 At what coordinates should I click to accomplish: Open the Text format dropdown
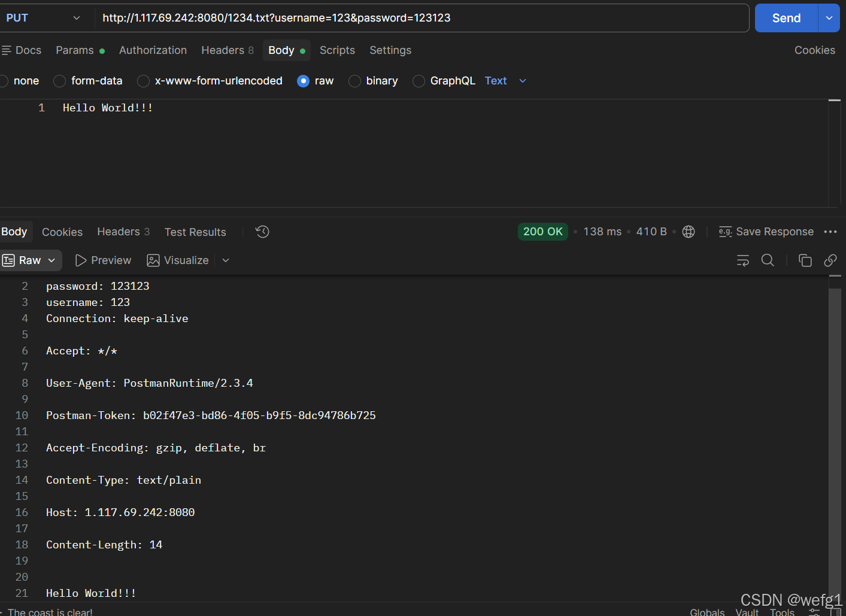click(x=506, y=81)
